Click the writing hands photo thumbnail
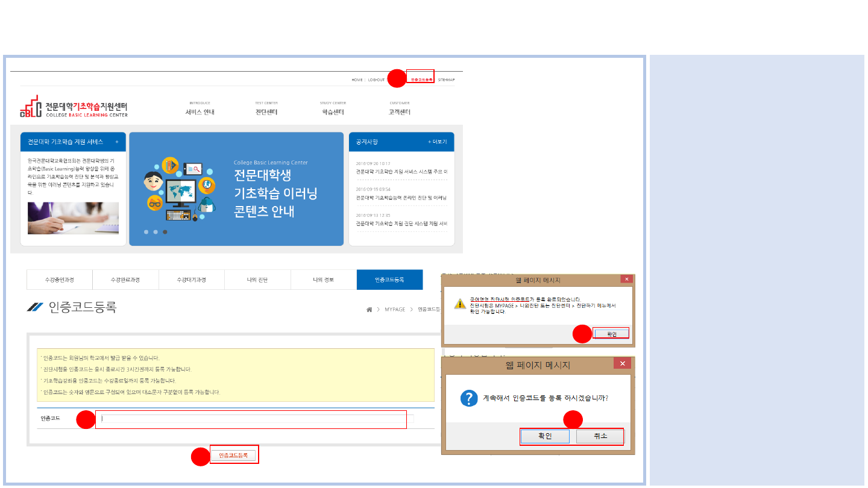868x488 pixels. tap(73, 218)
